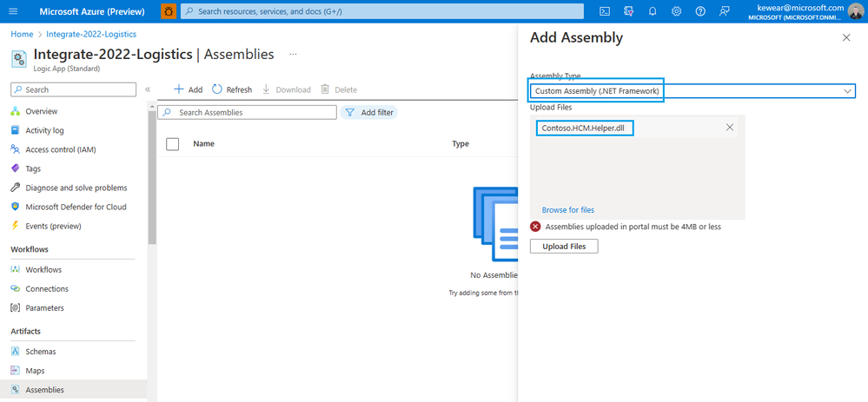Open Microsoft Defender for Cloud
This screenshot has height=402, width=868.
[74, 207]
